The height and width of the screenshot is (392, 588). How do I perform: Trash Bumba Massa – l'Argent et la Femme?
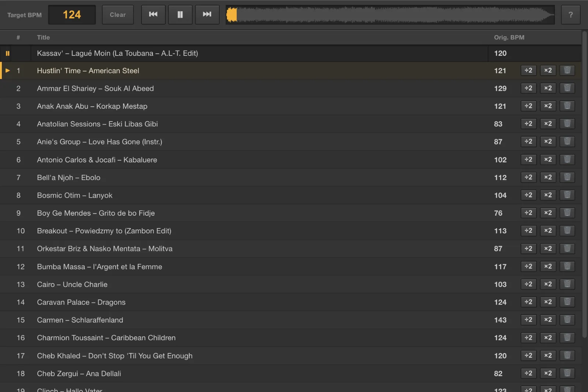tap(567, 266)
